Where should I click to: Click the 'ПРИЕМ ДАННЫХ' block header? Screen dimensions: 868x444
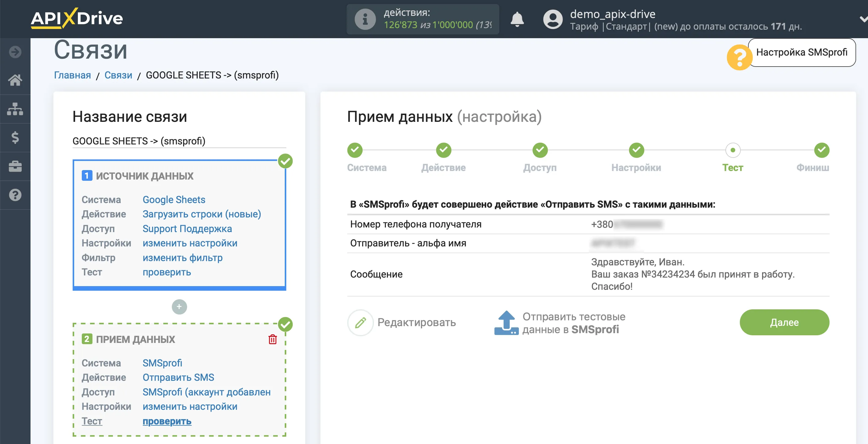tap(135, 339)
